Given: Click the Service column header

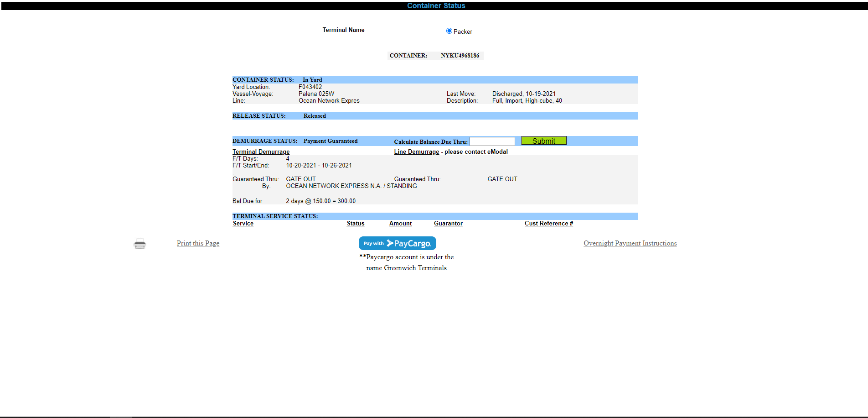Looking at the screenshot, I should (x=243, y=224).
